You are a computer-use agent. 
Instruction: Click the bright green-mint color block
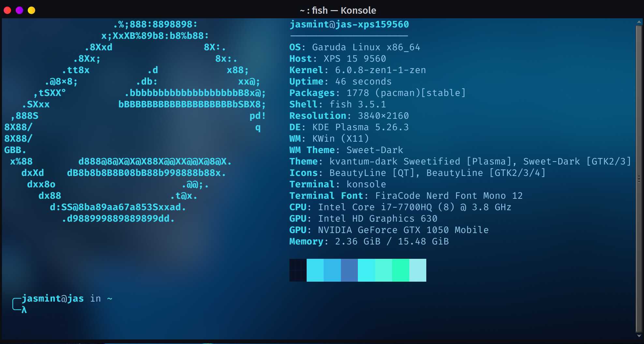click(401, 270)
